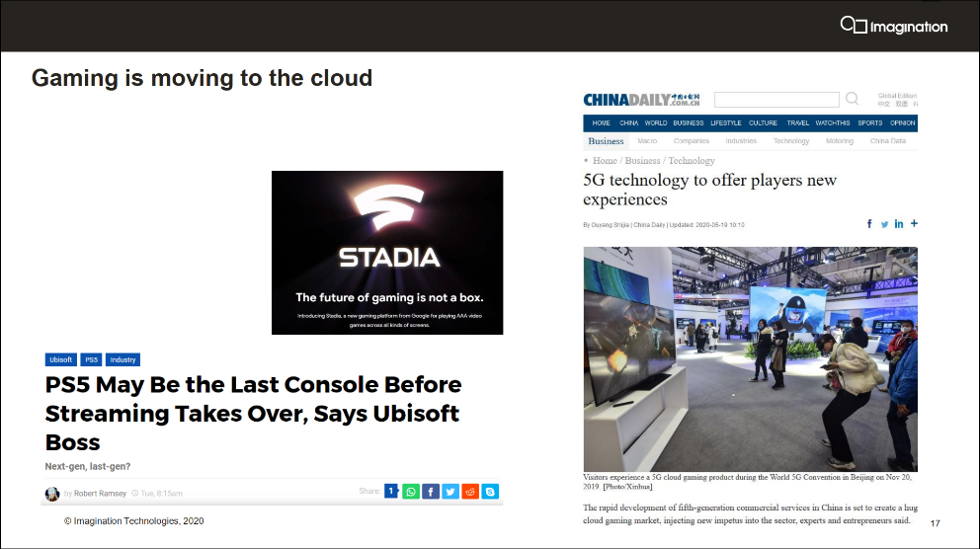Click the plus more-sharing icon
Image resolution: width=980 pixels, height=549 pixels.
click(914, 223)
